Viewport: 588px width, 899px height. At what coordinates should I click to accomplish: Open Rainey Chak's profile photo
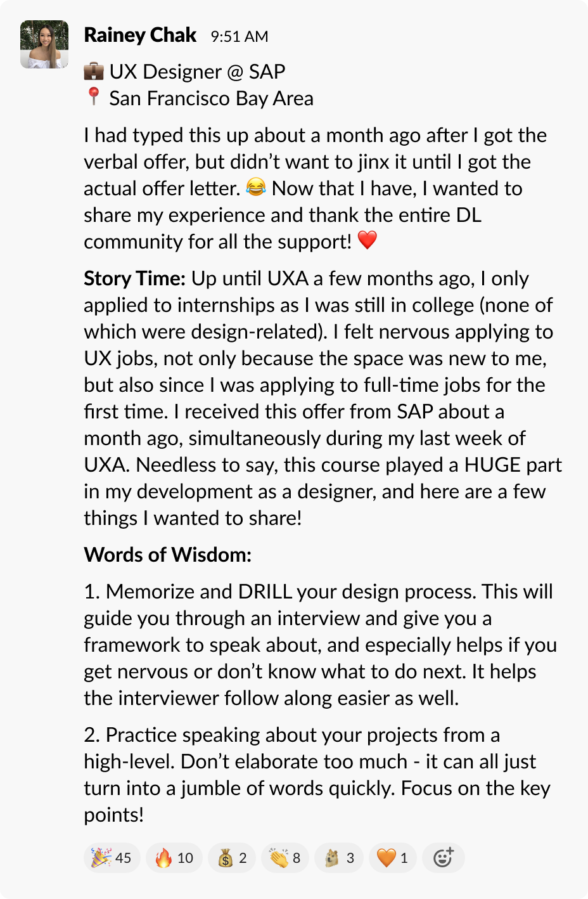click(44, 44)
